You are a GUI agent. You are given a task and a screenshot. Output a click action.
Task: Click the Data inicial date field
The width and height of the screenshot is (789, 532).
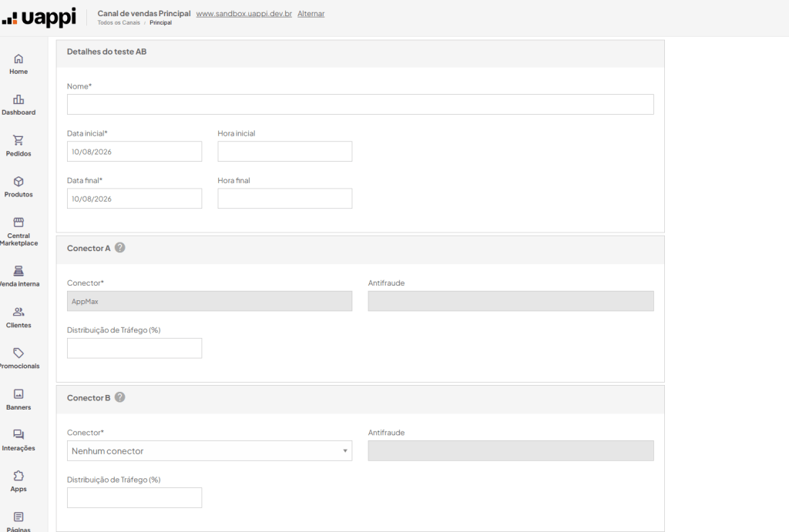pos(134,152)
